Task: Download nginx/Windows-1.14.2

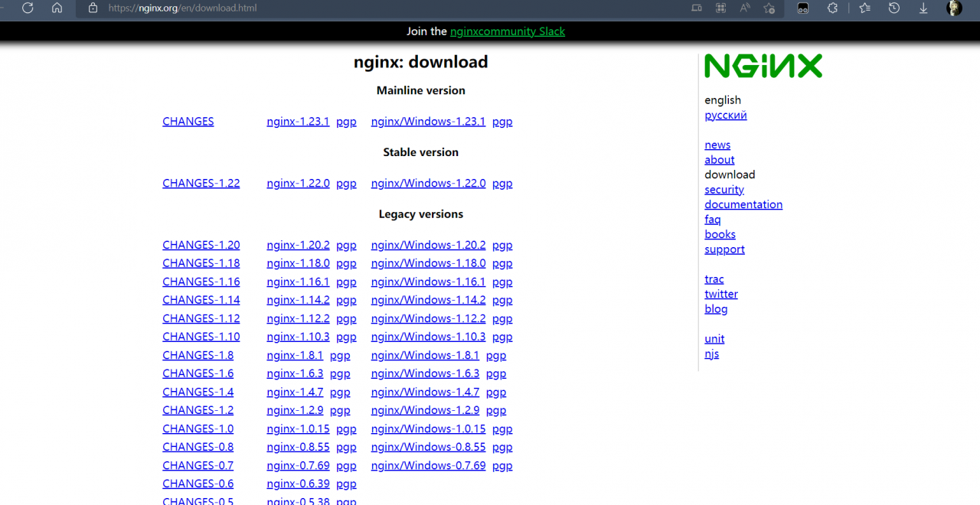Action: (x=428, y=301)
